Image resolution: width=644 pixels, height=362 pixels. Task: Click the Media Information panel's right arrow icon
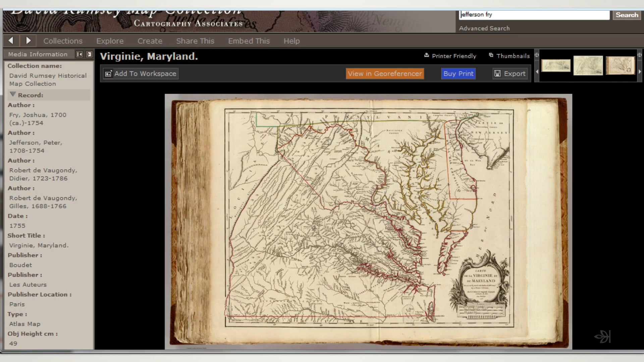(x=89, y=54)
